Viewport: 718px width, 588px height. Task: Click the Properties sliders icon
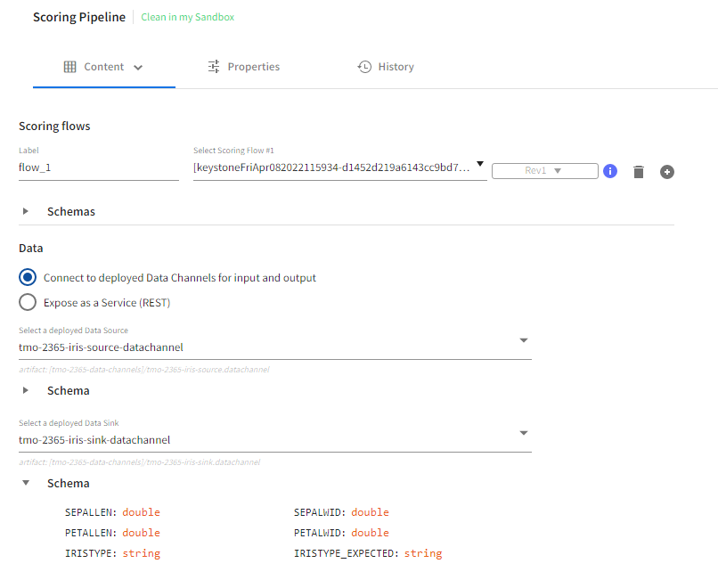pos(214,67)
